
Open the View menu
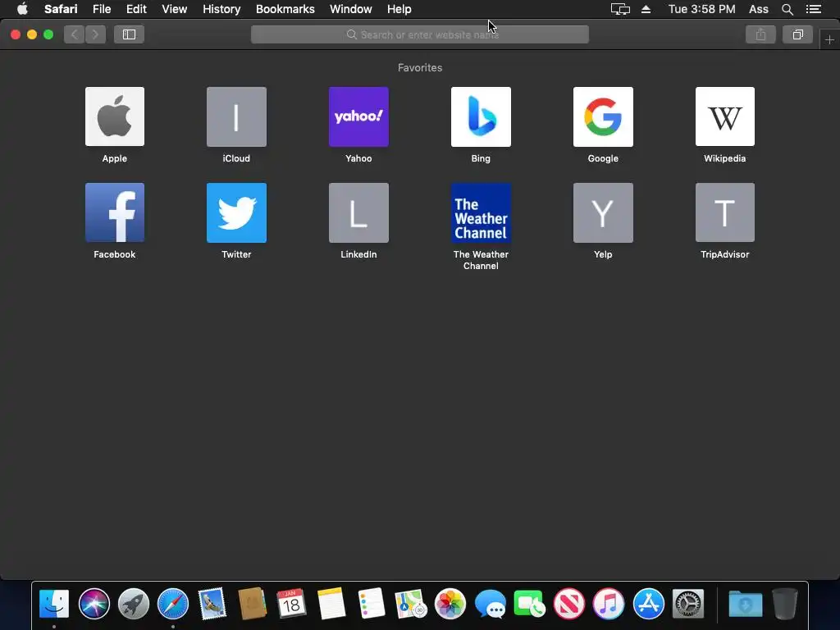tap(174, 9)
